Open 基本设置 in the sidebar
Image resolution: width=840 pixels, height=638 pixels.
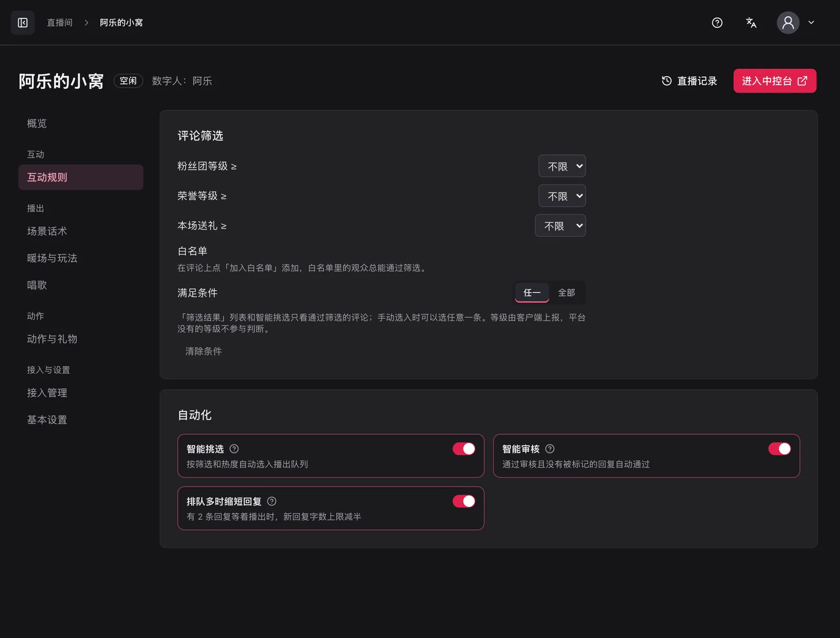81,420
